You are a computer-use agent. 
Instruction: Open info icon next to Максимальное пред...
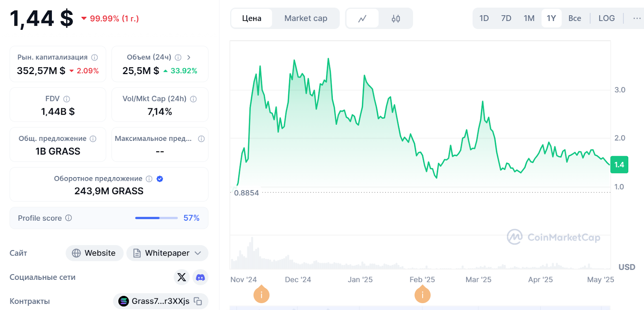coord(201,139)
